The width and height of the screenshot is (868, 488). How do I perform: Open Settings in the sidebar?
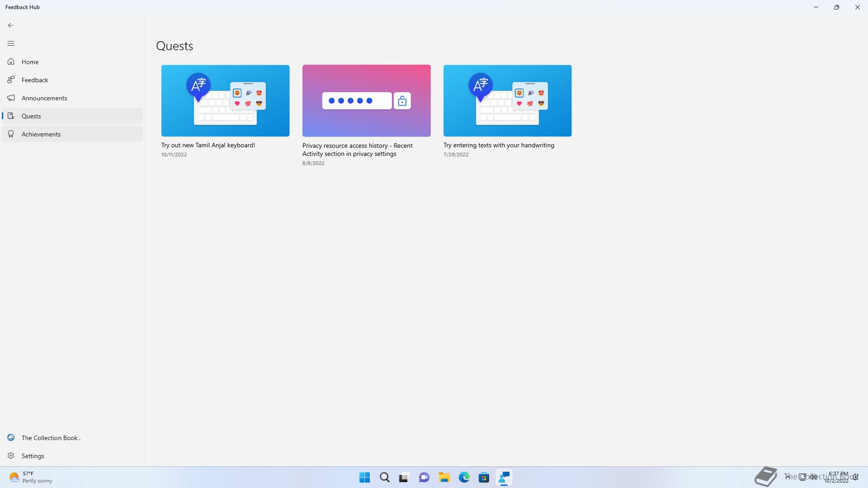click(72, 456)
